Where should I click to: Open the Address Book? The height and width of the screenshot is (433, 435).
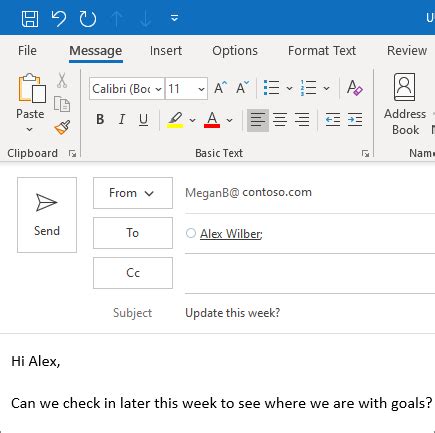click(x=405, y=104)
